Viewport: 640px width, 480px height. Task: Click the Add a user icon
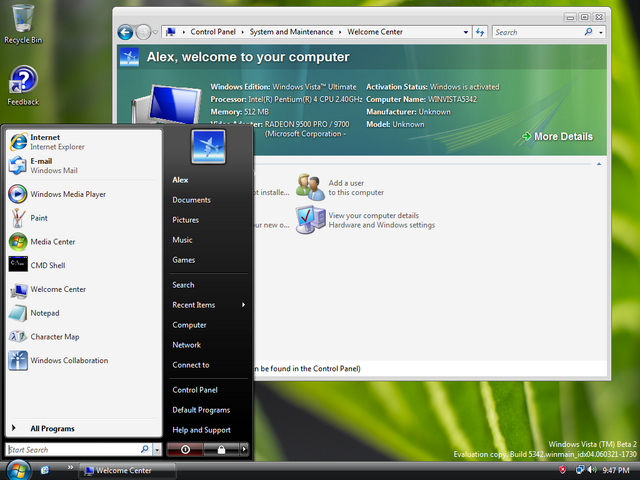coord(310,187)
